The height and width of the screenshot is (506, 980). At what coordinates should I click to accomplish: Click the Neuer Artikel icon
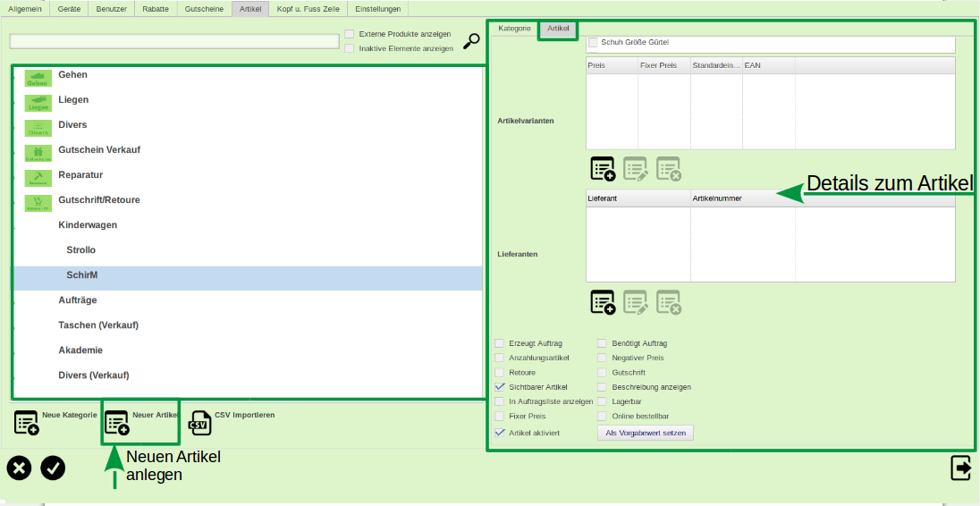point(117,423)
